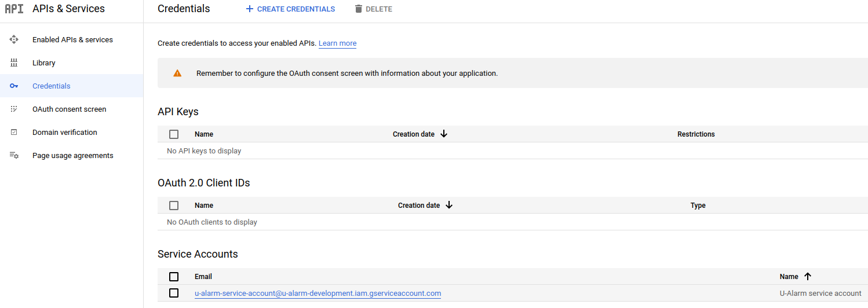Click the Enabled APIs & services icon
Viewport: 868px width, 308px height.
(14, 39)
